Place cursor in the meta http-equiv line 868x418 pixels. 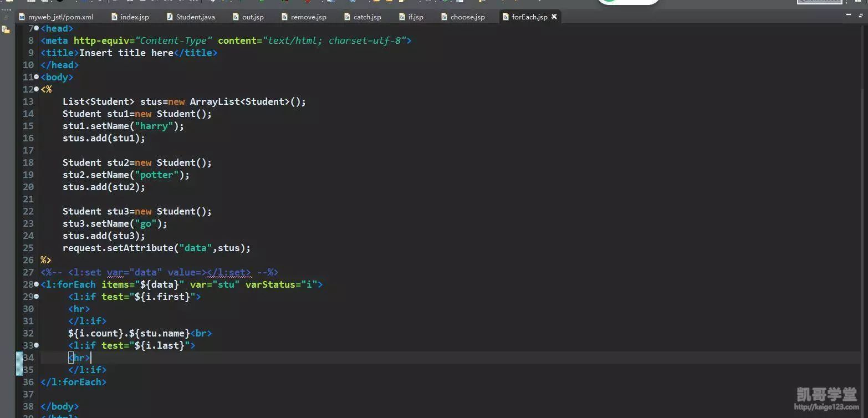pyautogui.click(x=226, y=40)
